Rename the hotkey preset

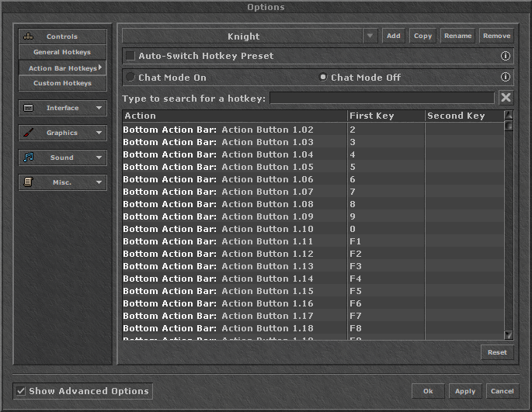coord(457,36)
